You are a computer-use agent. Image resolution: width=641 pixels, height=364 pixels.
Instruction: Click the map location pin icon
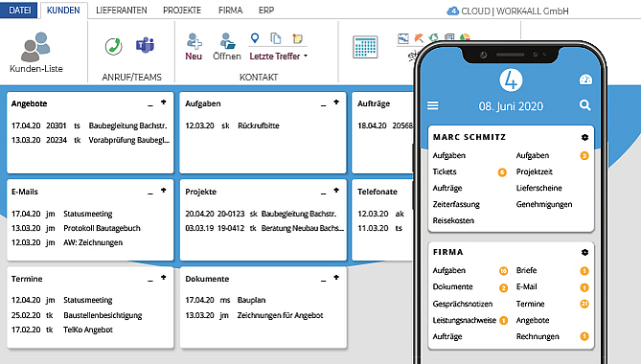pos(255,38)
